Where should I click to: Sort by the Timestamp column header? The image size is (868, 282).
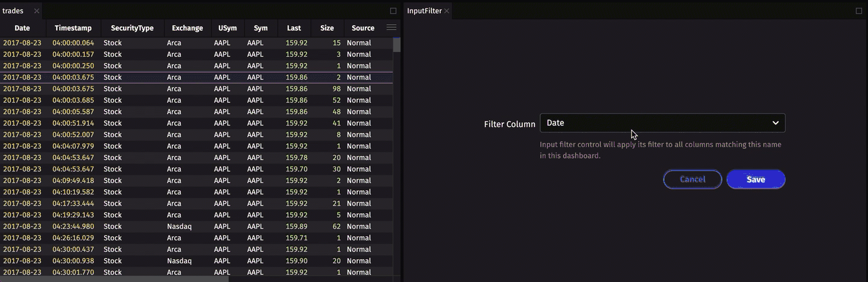pyautogui.click(x=73, y=28)
